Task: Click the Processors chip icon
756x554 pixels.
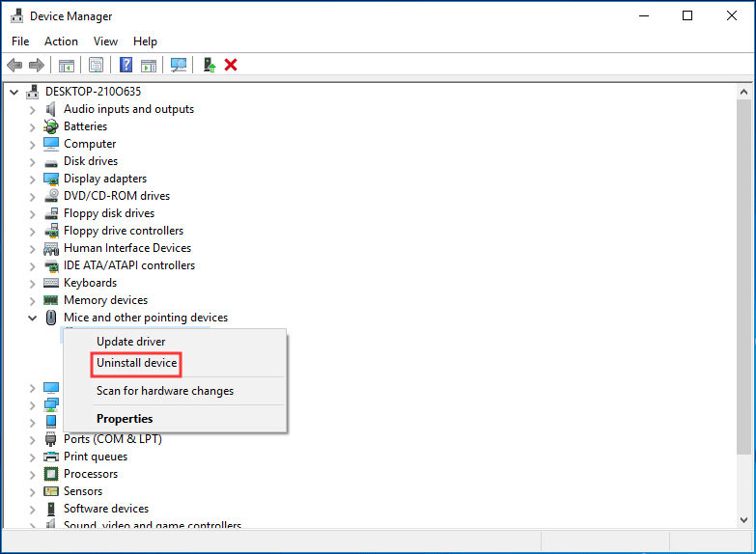Action: 51,474
